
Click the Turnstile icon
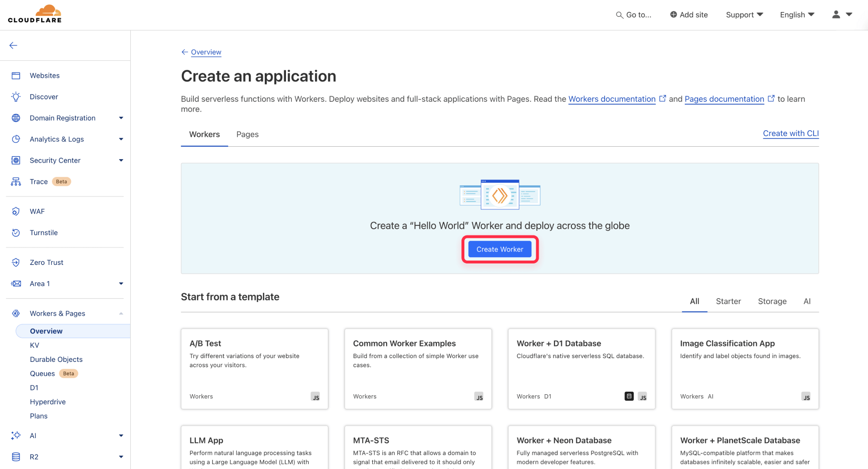click(x=16, y=233)
